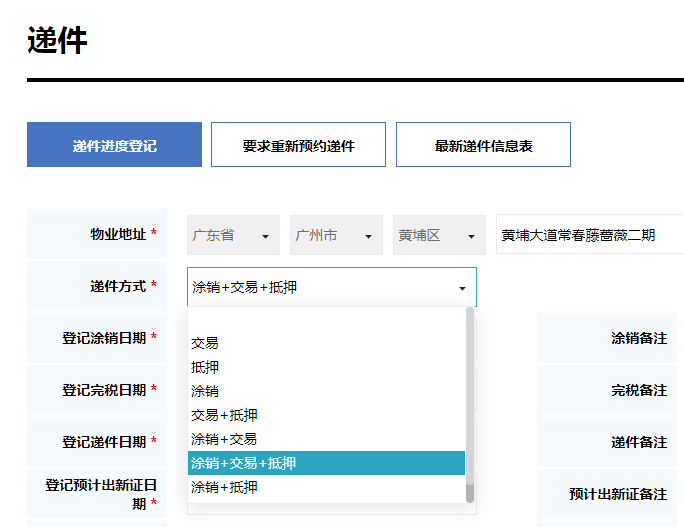Screen dimensions: 684x527
Task: Click the 预计出新证备注 label cell
Action: (x=607, y=494)
